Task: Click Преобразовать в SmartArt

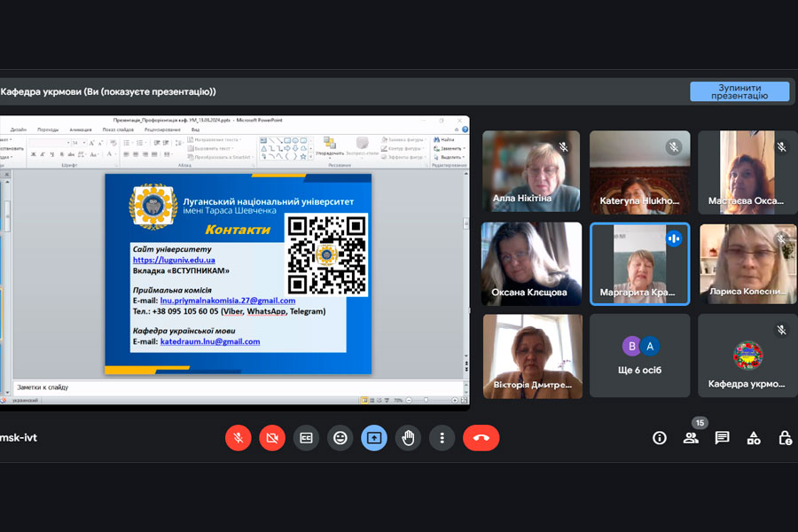Action: pyautogui.click(x=220, y=157)
